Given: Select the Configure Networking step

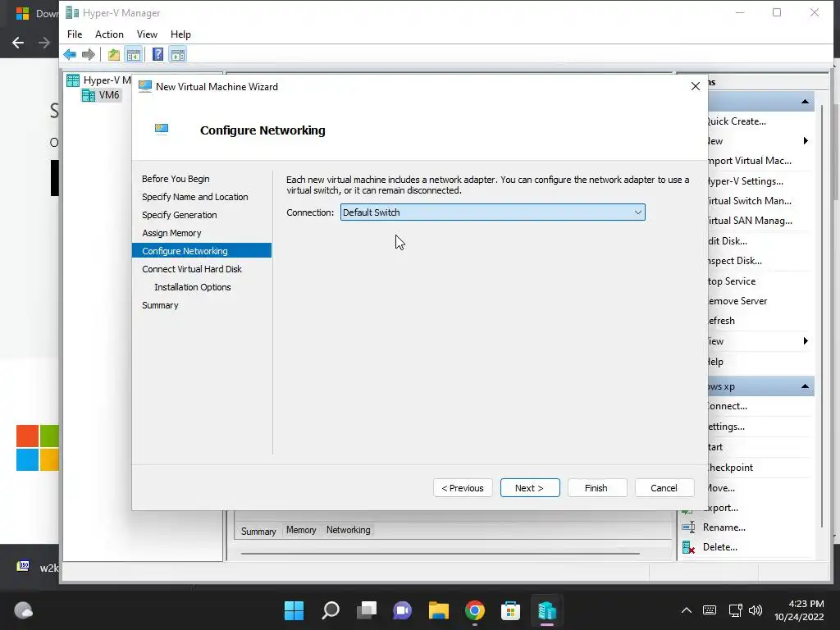Looking at the screenshot, I should 202,251.
